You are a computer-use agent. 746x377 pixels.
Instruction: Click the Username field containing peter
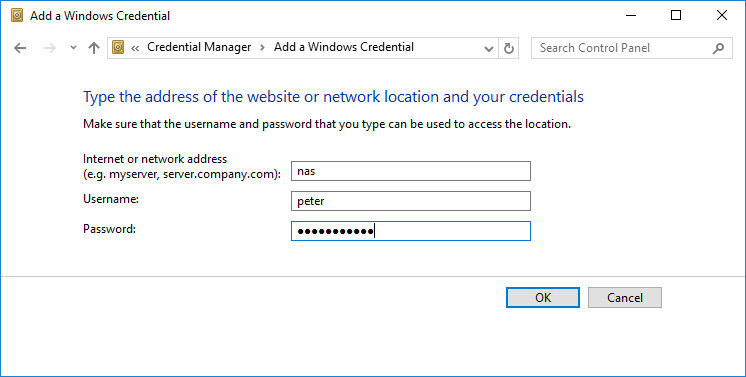[411, 201]
